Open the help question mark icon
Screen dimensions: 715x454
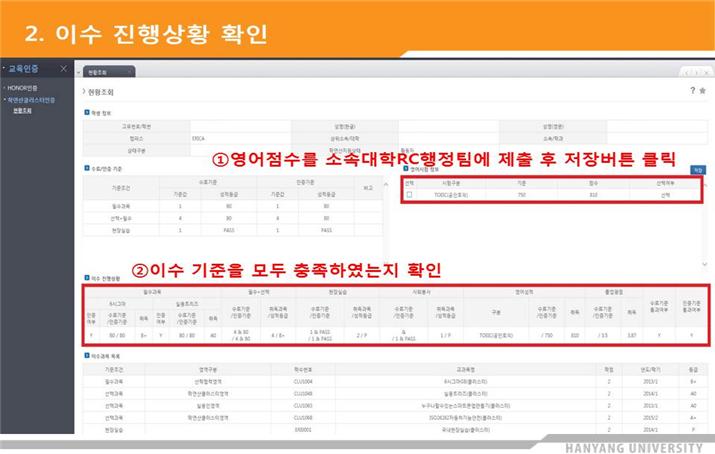(692, 90)
